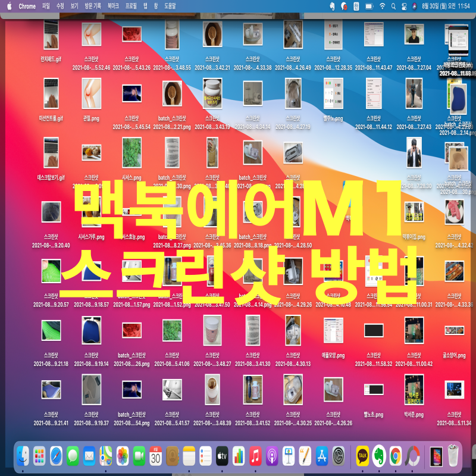
Task: Open Reminders from the Dock
Action: pyautogui.click(x=205, y=455)
